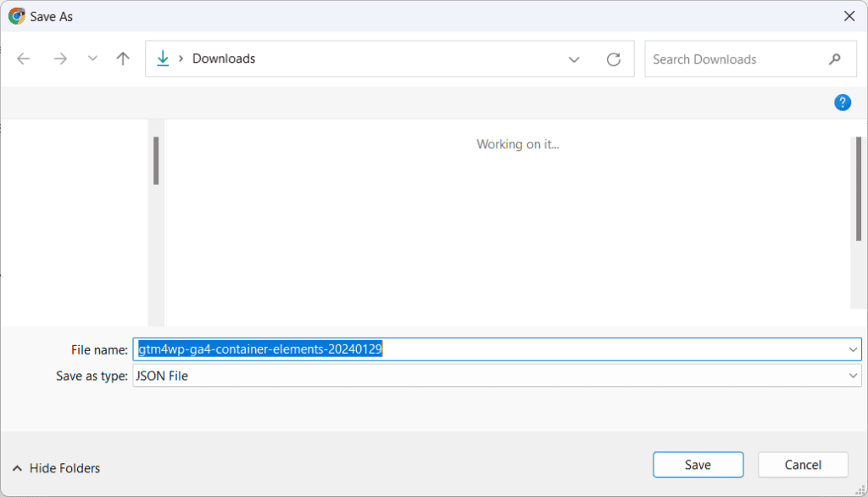Close the Save As dialog
This screenshot has height=497, width=868.
849,16
